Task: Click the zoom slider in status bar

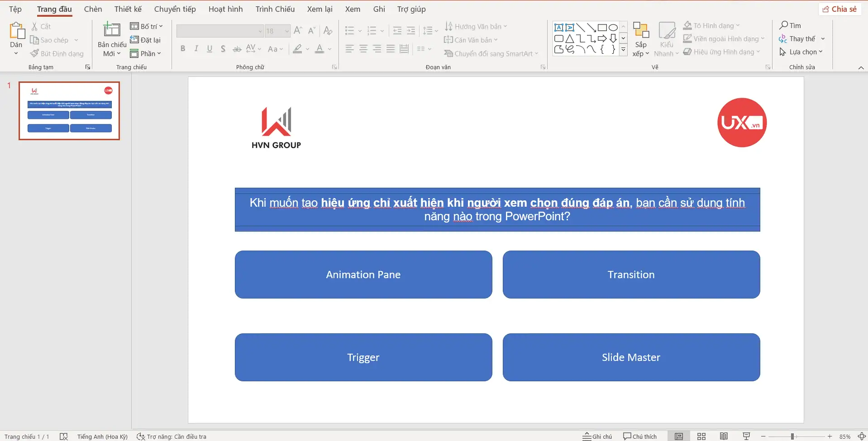Action: [x=792, y=436]
